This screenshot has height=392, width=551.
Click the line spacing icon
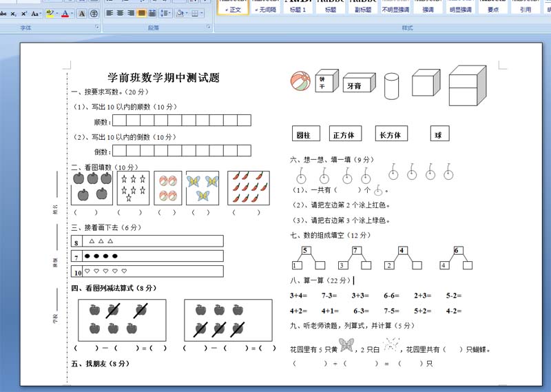pyautogui.click(x=163, y=13)
